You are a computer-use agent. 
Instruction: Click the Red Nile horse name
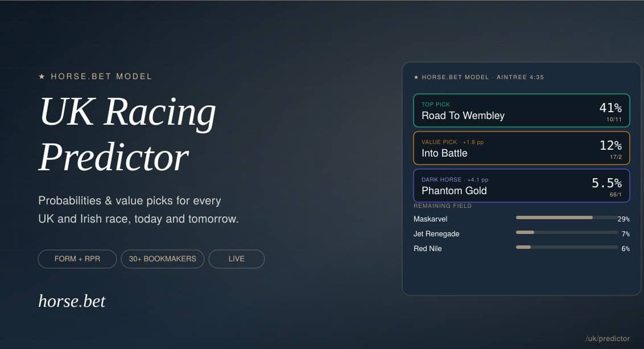pyautogui.click(x=428, y=249)
